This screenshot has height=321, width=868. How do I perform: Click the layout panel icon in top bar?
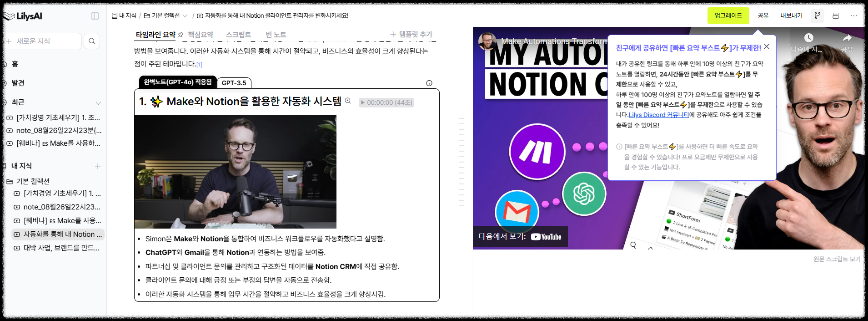[x=836, y=15]
